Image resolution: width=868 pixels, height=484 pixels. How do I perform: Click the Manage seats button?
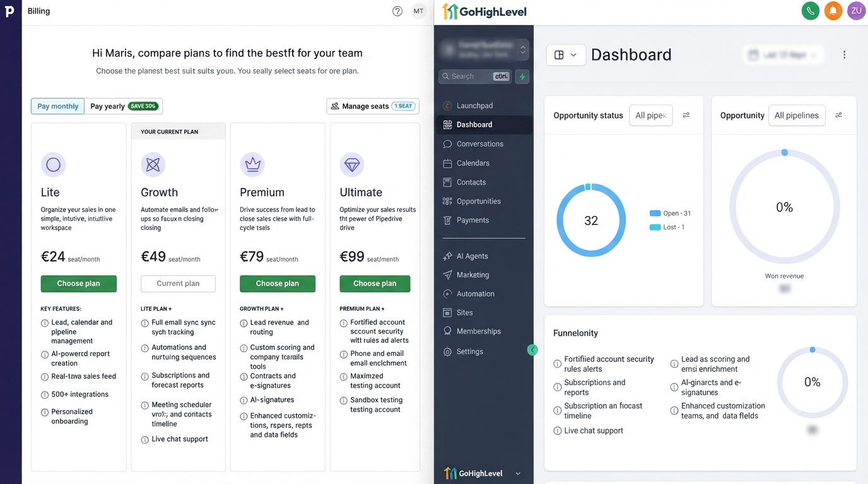point(373,106)
